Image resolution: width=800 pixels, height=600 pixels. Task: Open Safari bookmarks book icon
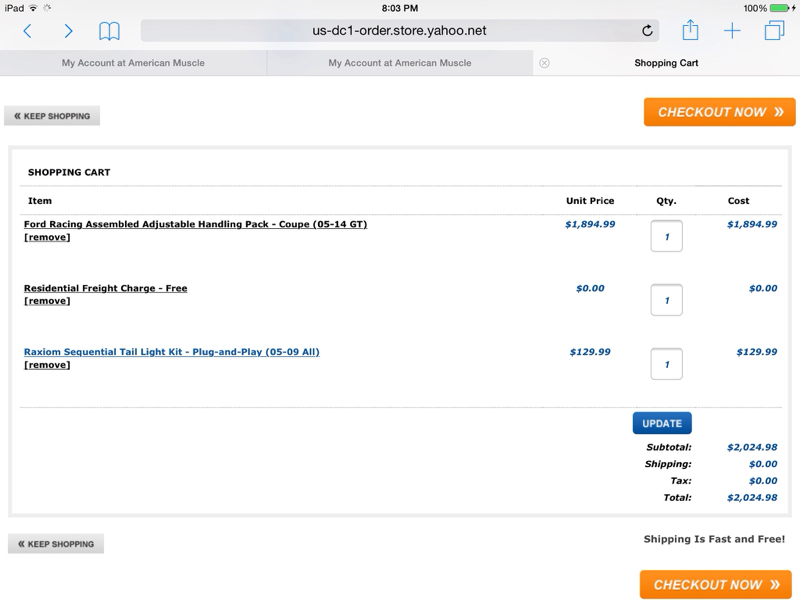coord(109,31)
